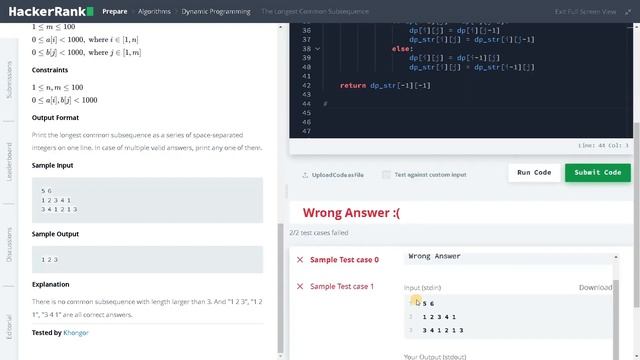Open tester Khongor's profile link

(76, 333)
